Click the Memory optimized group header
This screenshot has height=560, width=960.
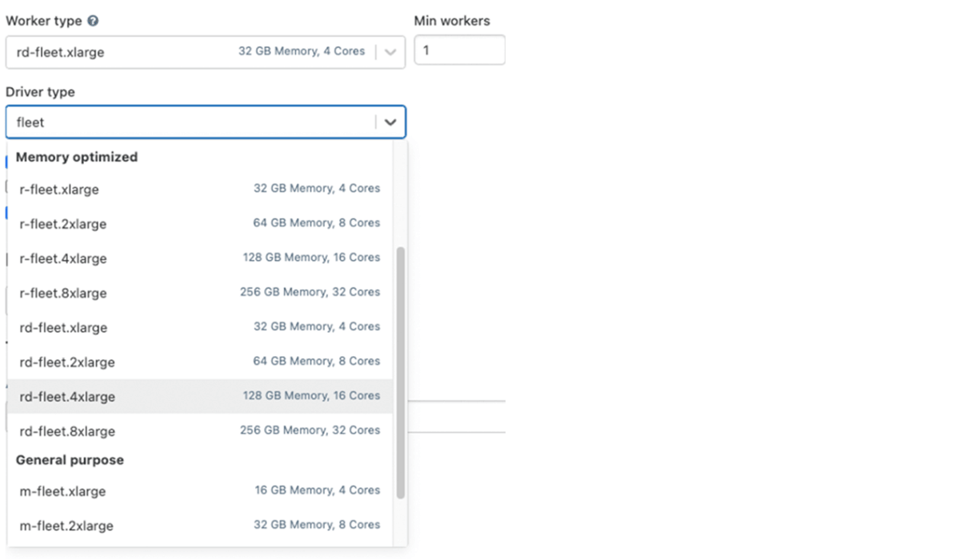pyautogui.click(x=77, y=157)
